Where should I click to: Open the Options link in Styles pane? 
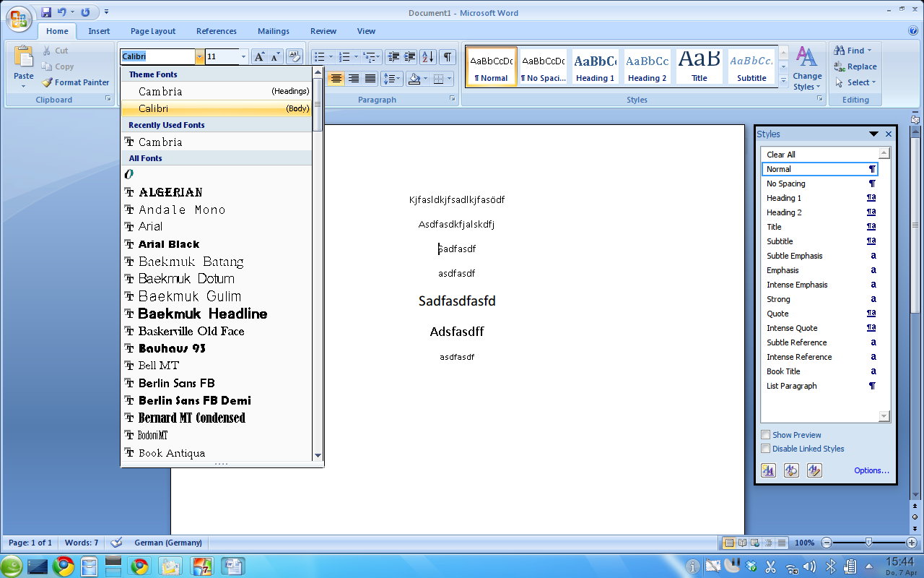pyautogui.click(x=871, y=470)
